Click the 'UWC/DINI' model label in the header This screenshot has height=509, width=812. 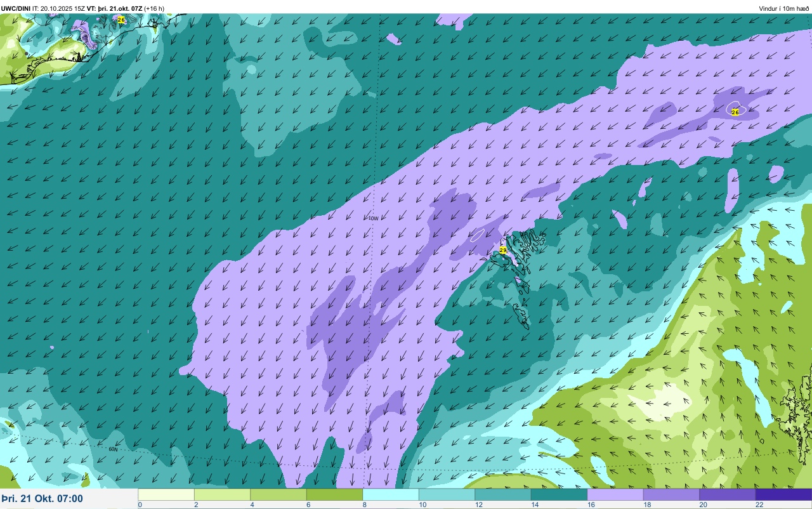[x=16, y=8]
